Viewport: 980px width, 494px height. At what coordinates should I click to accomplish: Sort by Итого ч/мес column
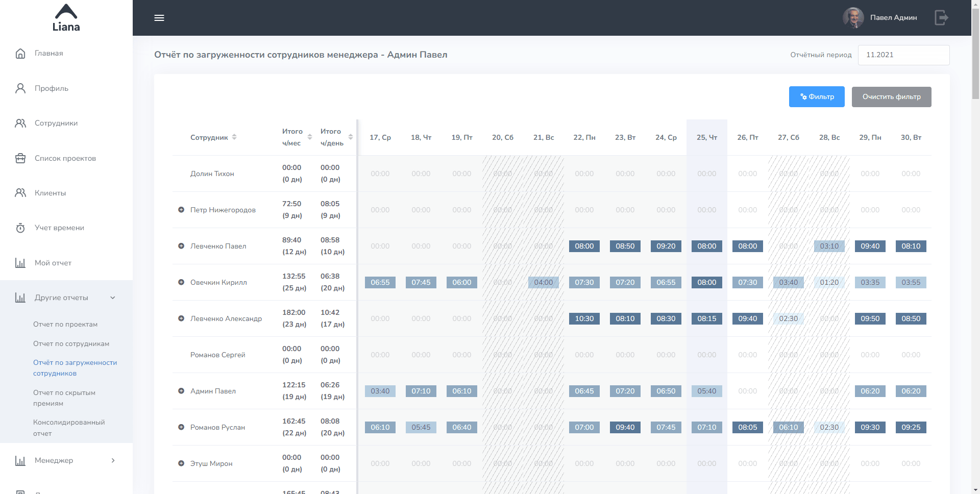[x=309, y=137]
